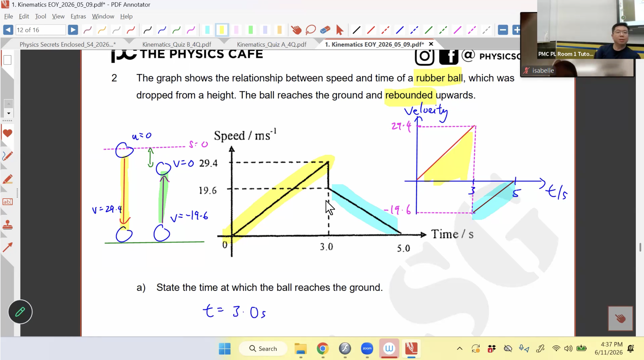Select the Marker highlighter tool in side toolbox
The image size is (644, 360).
coord(7,179)
